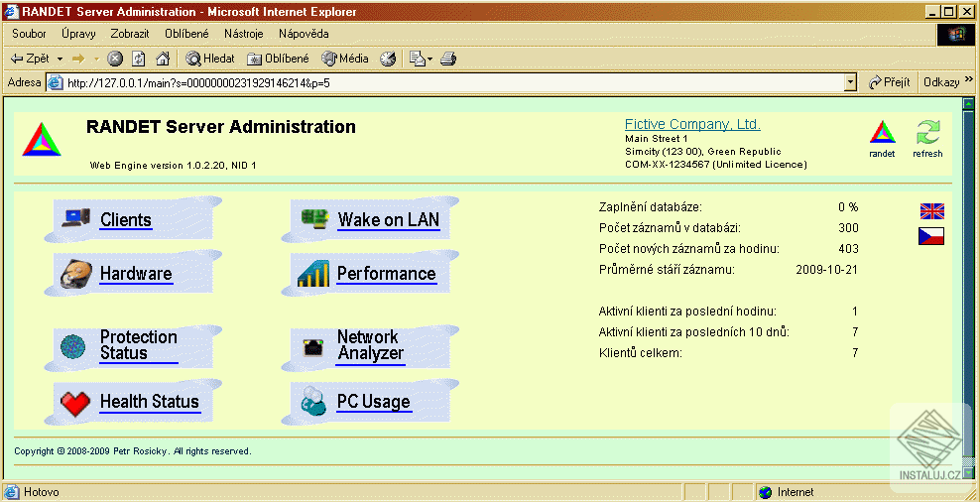Image resolution: width=980 pixels, height=502 pixels.
Task: Click the browser Stop button
Action: coord(115,59)
